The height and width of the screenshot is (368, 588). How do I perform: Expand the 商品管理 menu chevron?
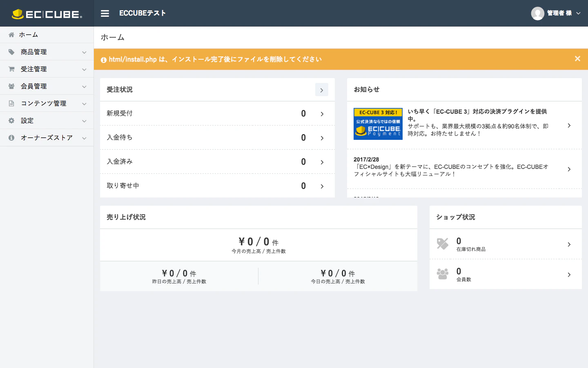pyautogui.click(x=84, y=52)
